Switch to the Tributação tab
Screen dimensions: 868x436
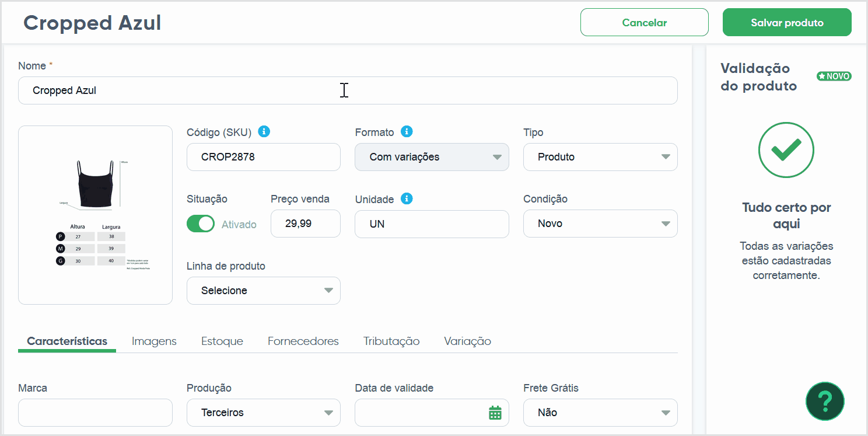click(x=391, y=341)
